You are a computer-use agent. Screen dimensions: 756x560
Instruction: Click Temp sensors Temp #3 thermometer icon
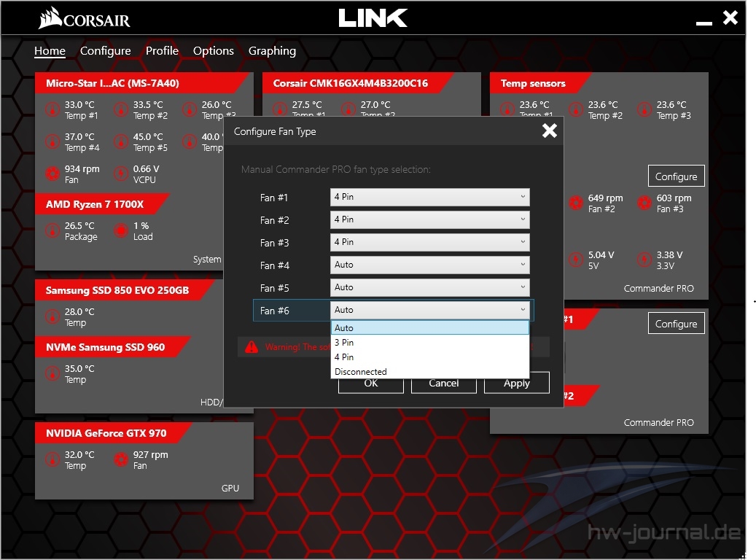click(x=644, y=109)
